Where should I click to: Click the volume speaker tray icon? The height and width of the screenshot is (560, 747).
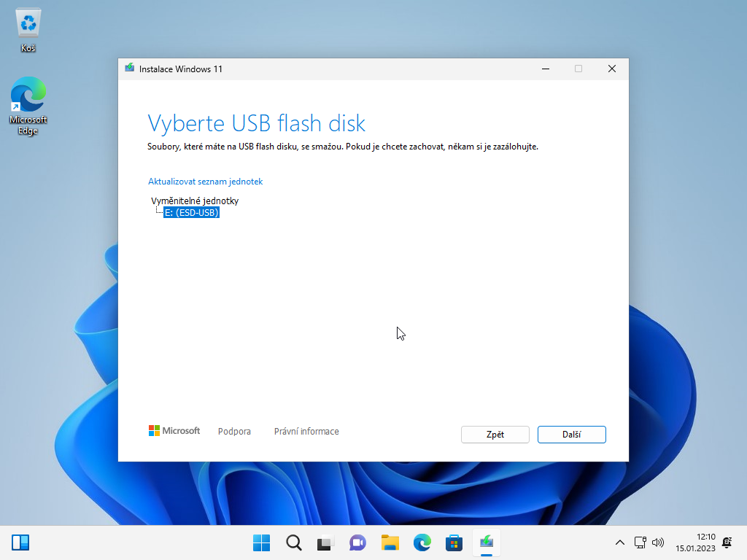click(658, 542)
